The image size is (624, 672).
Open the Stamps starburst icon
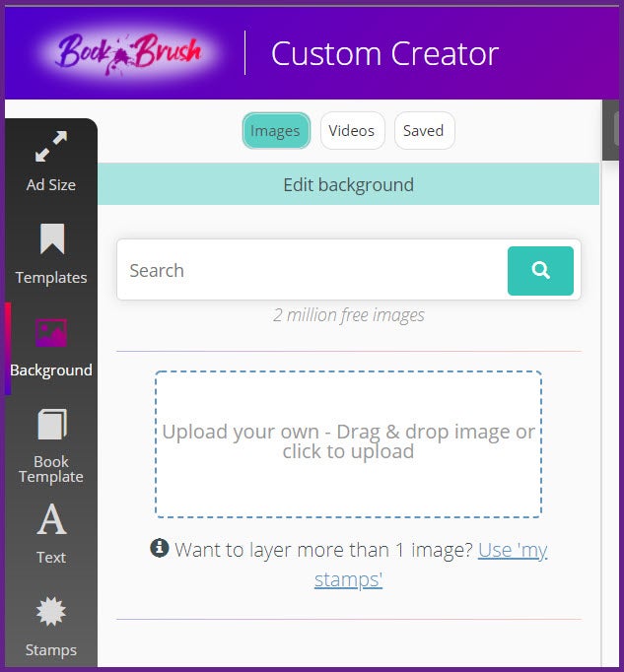[51, 612]
